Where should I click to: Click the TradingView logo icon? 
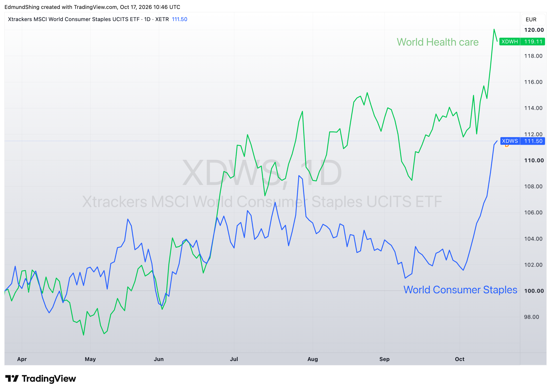pyautogui.click(x=12, y=378)
